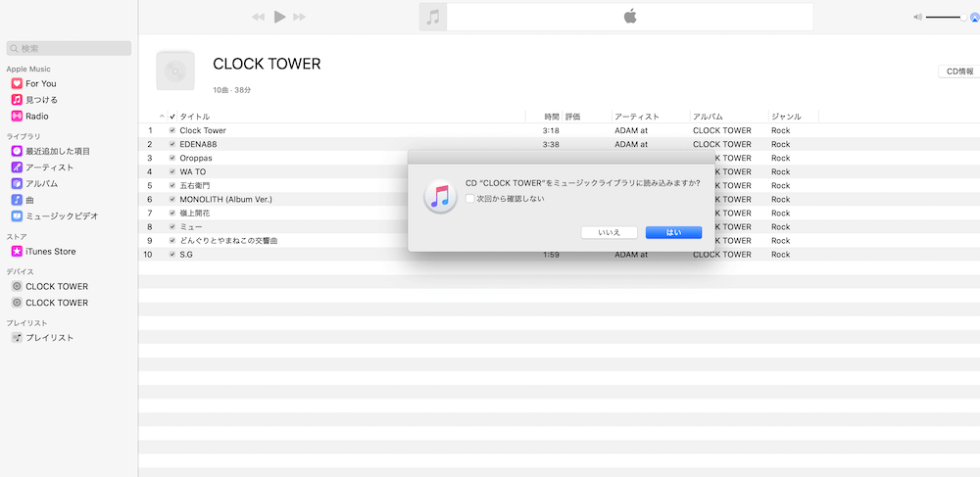Sort by タイトル column header

point(194,117)
